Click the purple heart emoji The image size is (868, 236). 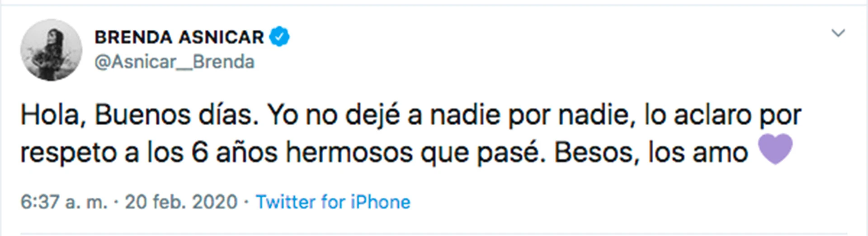(x=775, y=150)
